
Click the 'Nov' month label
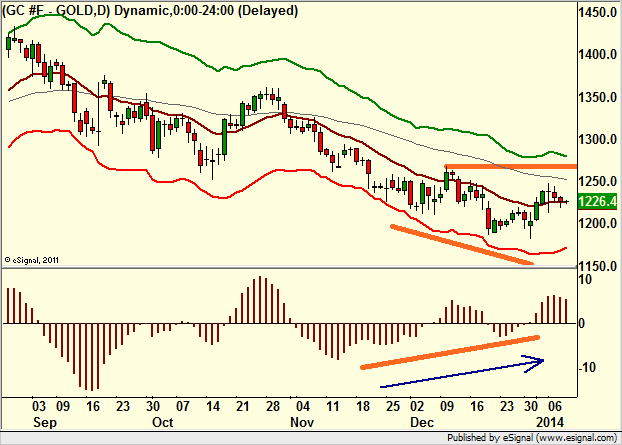coord(302,422)
